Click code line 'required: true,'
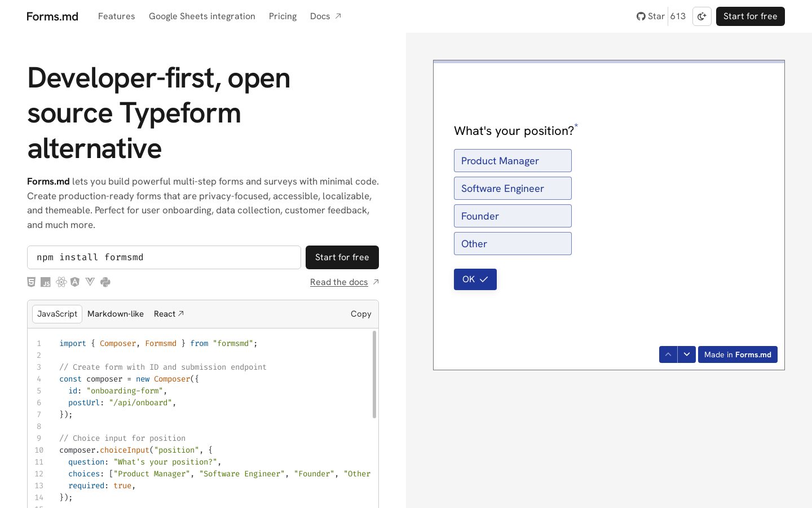812x508 pixels. point(102,485)
